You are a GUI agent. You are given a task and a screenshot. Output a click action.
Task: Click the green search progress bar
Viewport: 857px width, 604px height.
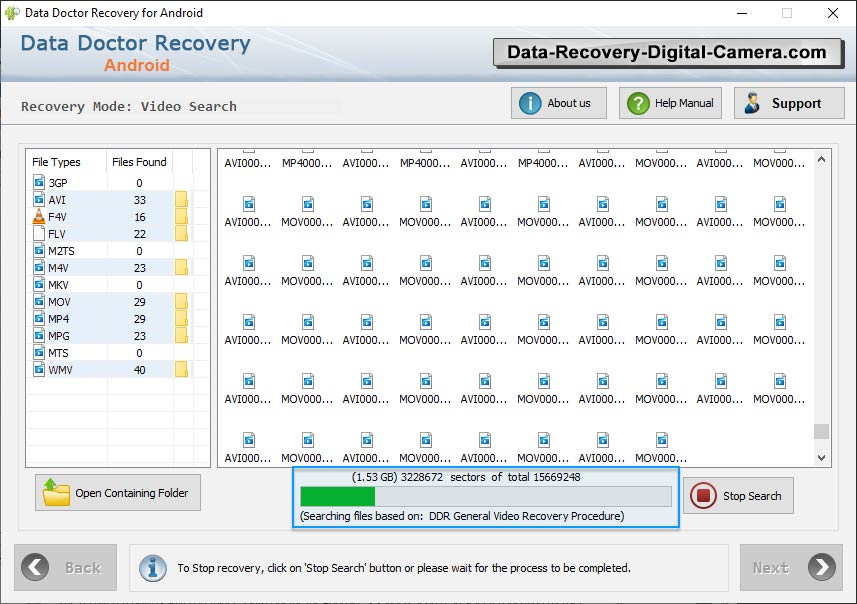338,496
